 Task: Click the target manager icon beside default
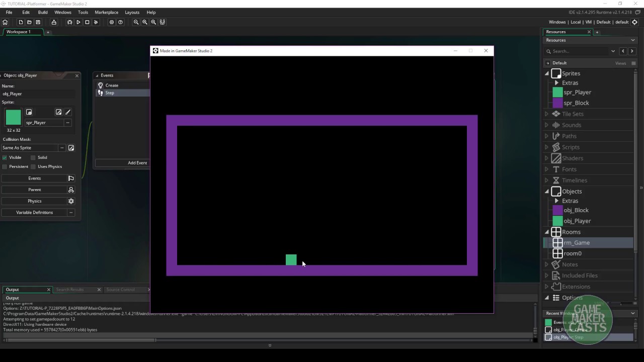634,22
